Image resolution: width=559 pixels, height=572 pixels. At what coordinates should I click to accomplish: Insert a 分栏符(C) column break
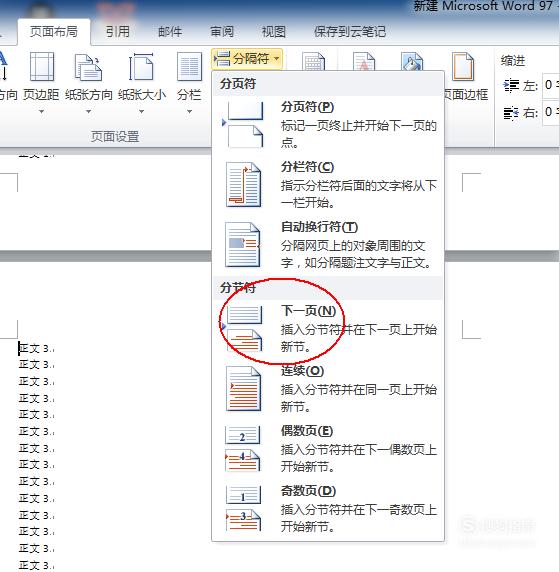point(328,185)
